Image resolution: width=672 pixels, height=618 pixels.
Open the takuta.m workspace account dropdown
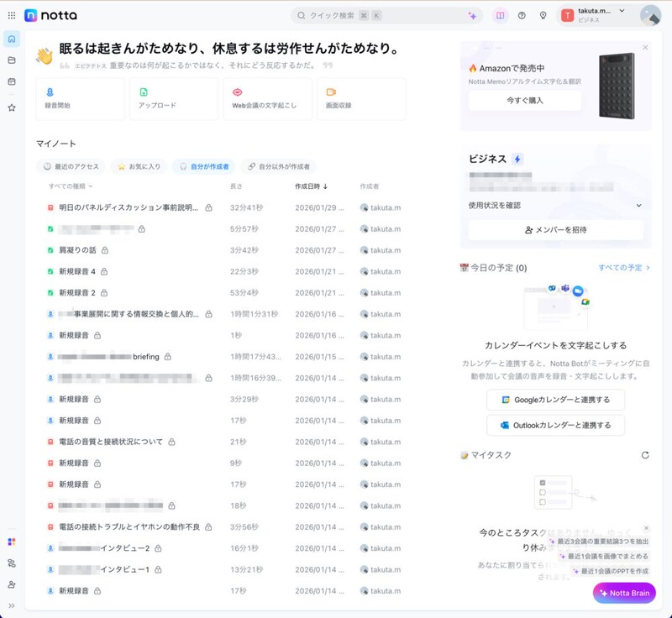point(597,14)
